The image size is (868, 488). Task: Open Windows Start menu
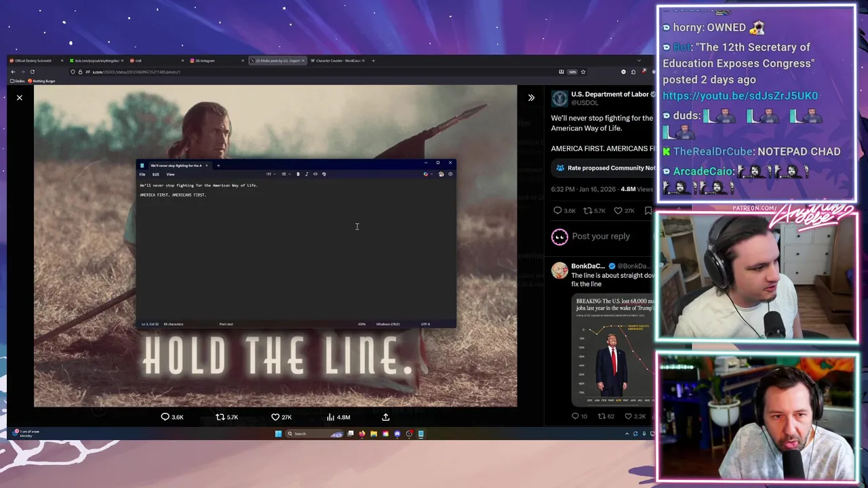coord(278,434)
